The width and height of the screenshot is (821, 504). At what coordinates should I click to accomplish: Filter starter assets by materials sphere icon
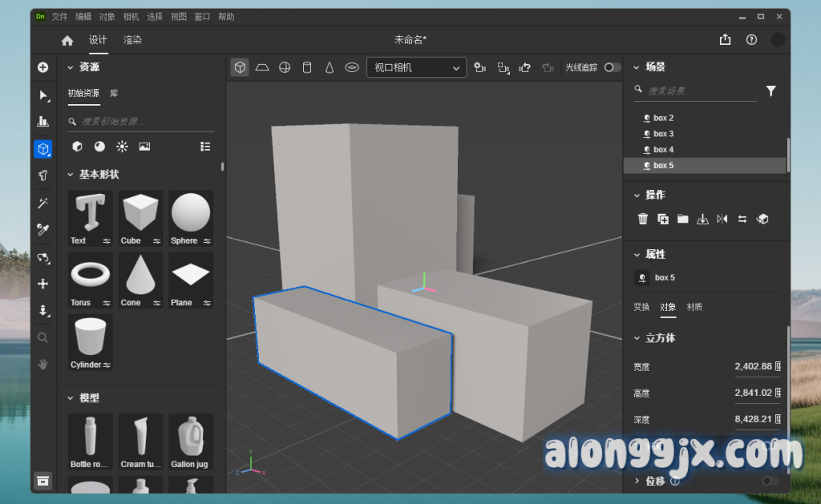99,147
